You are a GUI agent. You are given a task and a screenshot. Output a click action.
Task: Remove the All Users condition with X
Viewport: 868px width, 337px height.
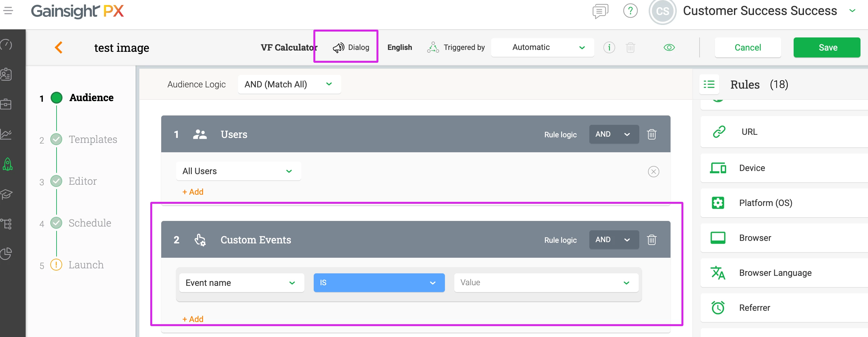[653, 171]
